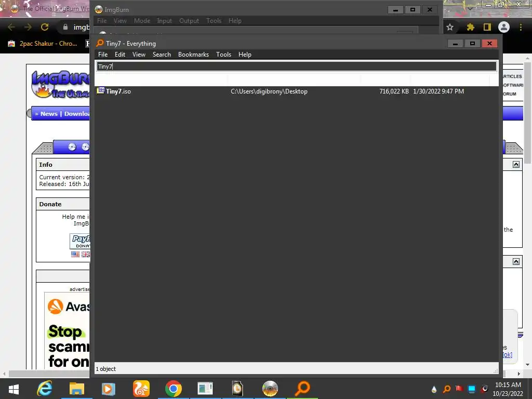Viewport: 532px width, 399px height.
Task: Open the Input menu in ImgBurn window
Action: [x=164, y=21]
